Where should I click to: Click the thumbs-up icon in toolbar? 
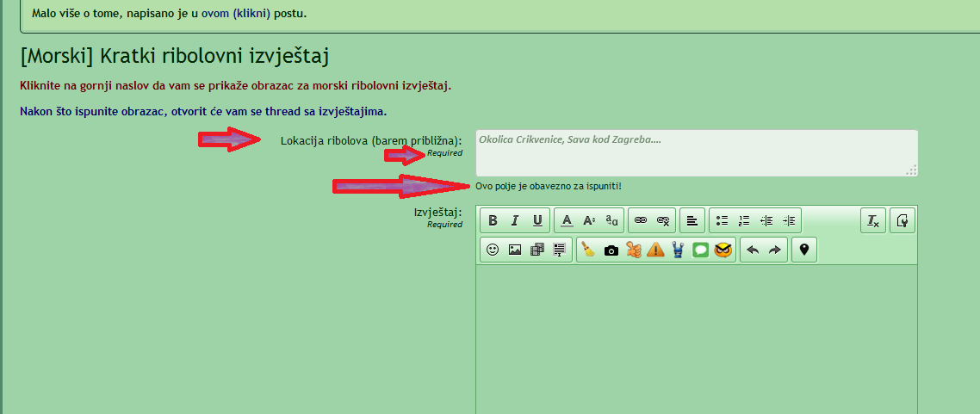[x=634, y=250]
